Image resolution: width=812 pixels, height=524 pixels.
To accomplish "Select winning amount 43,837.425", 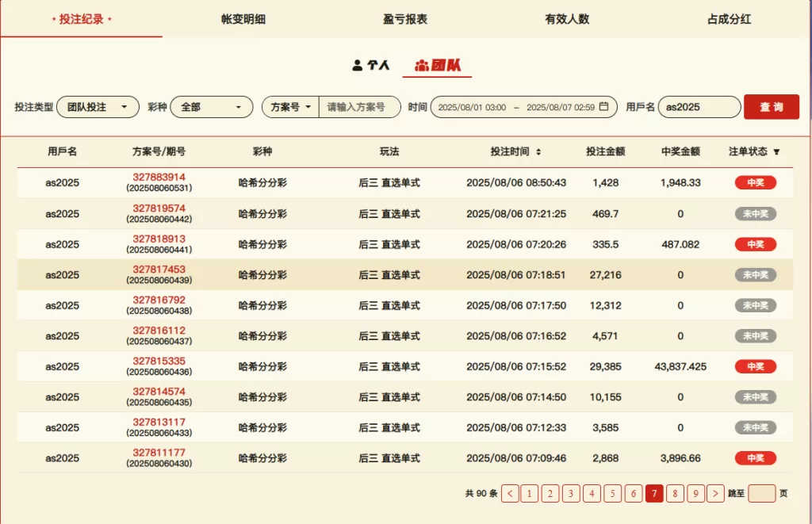I will point(680,366).
